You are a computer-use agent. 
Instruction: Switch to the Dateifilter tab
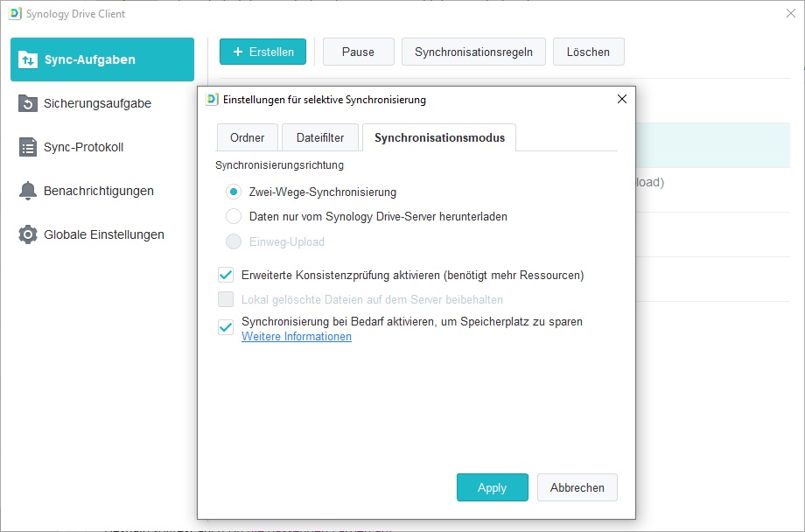[320, 137]
